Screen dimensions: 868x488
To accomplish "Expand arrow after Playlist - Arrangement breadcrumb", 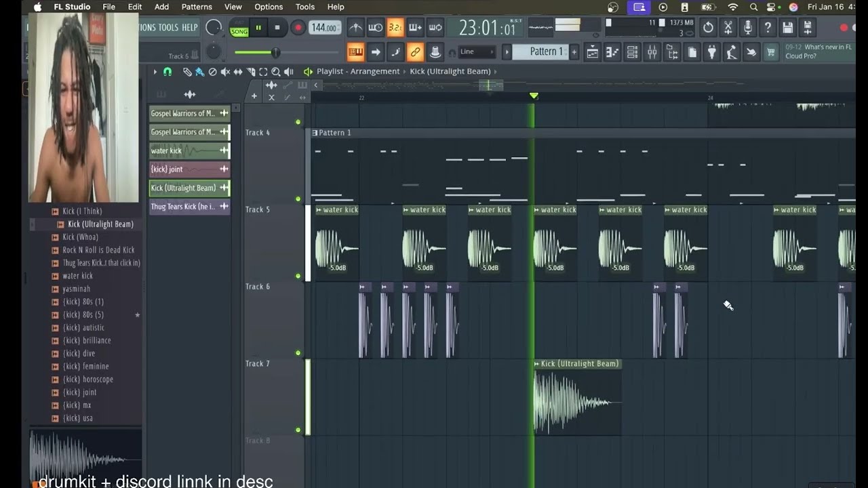I will tap(404, 71).
